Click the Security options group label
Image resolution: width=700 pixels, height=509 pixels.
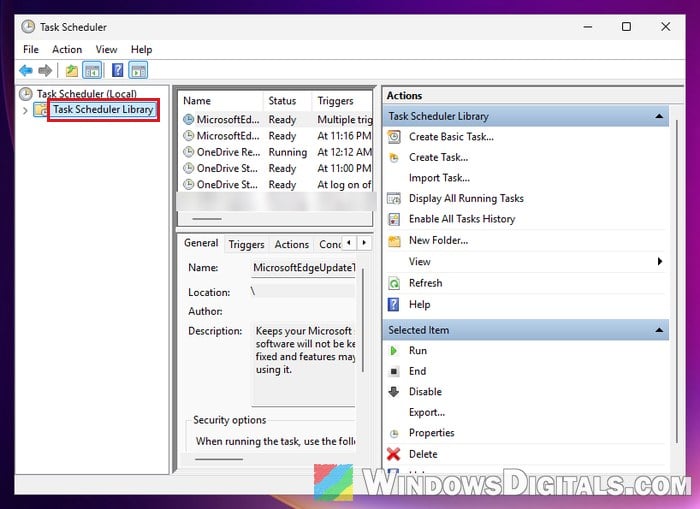229,420
